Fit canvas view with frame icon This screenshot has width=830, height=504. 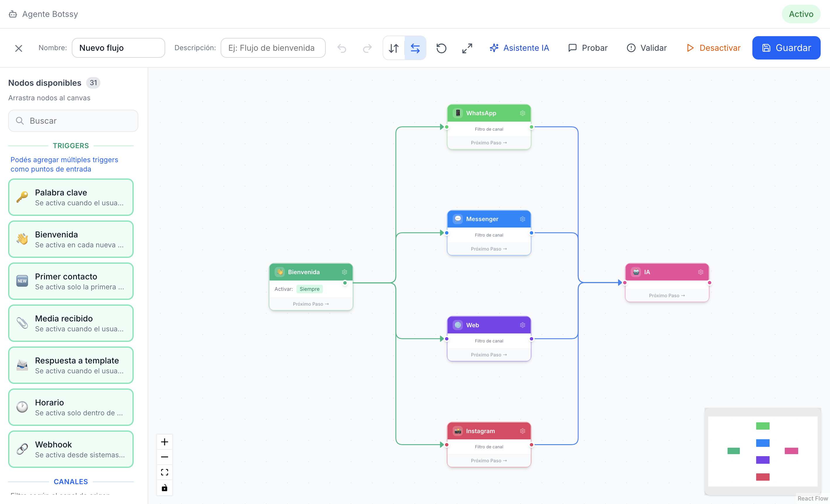coord(164,472)
